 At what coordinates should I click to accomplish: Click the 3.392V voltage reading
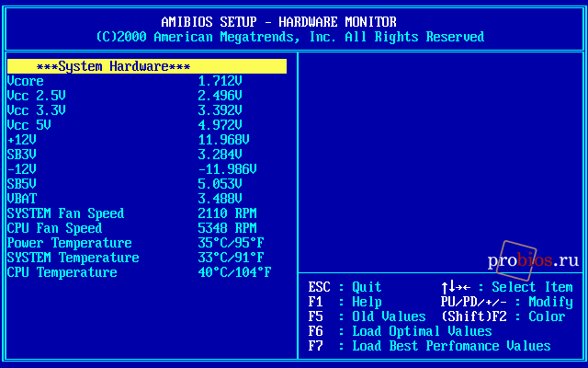pyautogui.click(x=220, y=110)
